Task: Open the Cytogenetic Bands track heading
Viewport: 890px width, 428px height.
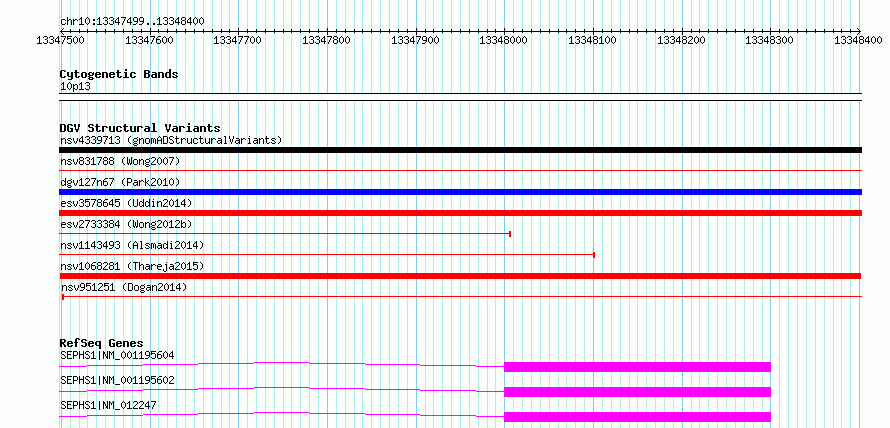Action: tap(119, 74)
